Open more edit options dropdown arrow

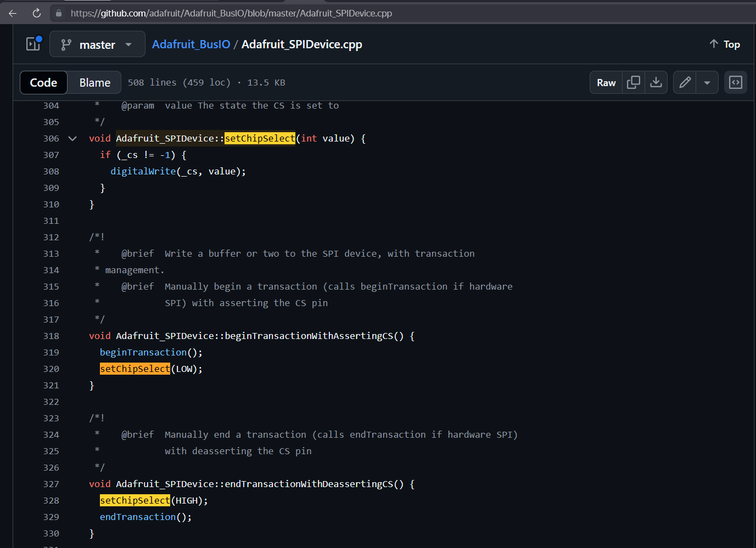click(707, 83)
